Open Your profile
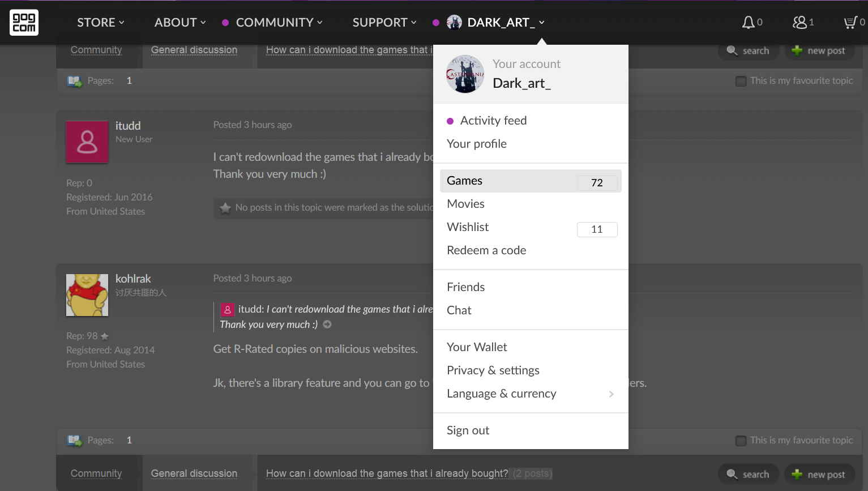This screenshot has height=491, width=868. click(477, 144)
